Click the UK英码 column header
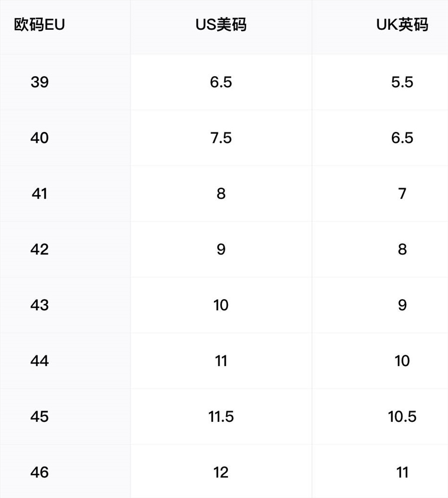The height and width of the screenshot is (498, 448). pos(402,25)
